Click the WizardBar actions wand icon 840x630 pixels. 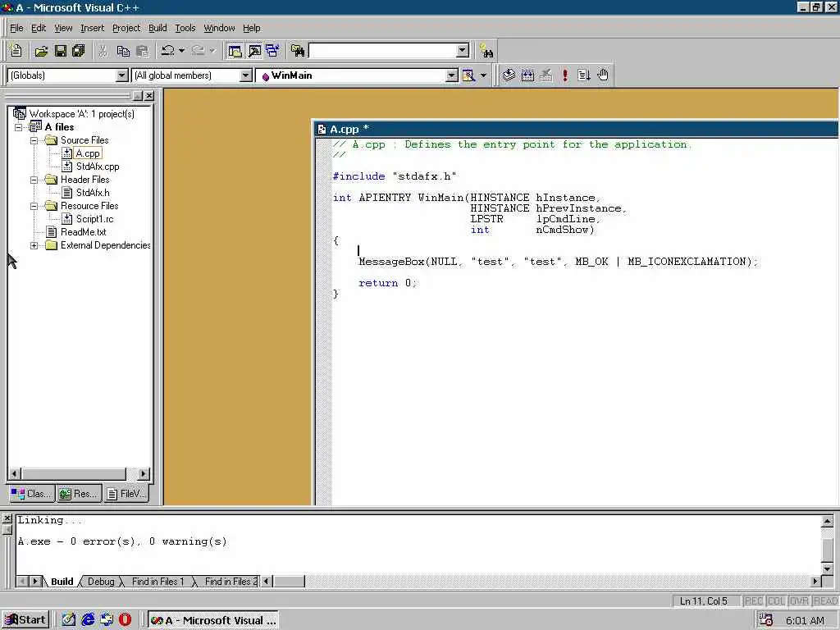pyautogui.click(x=468, y=75)
